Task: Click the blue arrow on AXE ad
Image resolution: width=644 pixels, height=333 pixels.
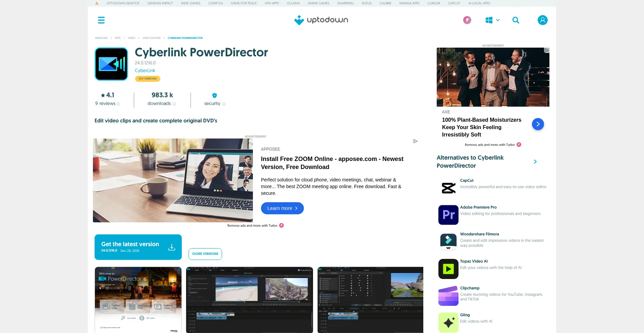Action: (538, 124)
